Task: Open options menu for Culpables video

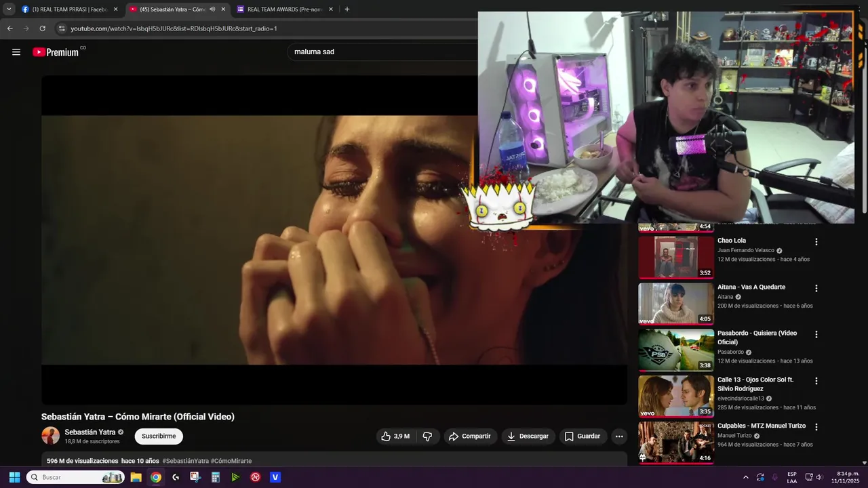Action: pos(816,427)
